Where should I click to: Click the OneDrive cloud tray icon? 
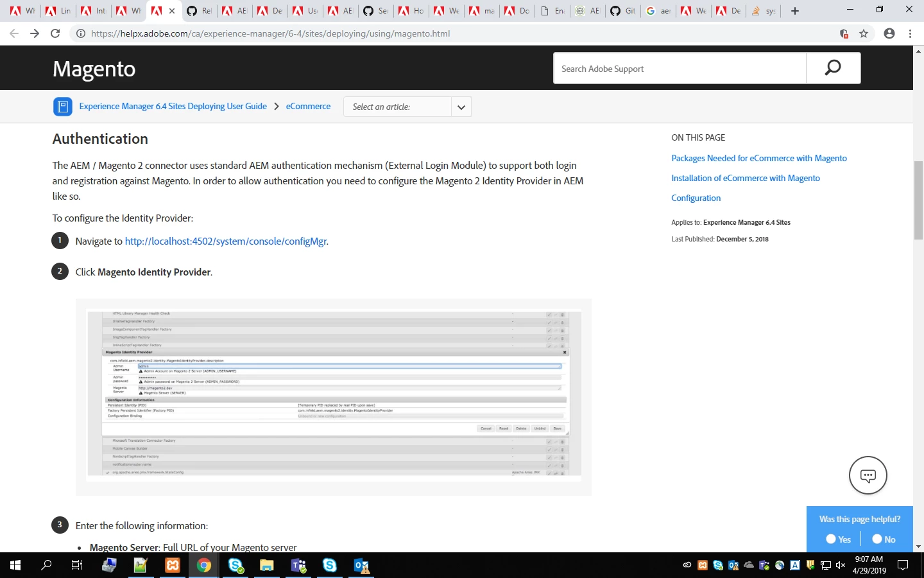tap(749, 565)
